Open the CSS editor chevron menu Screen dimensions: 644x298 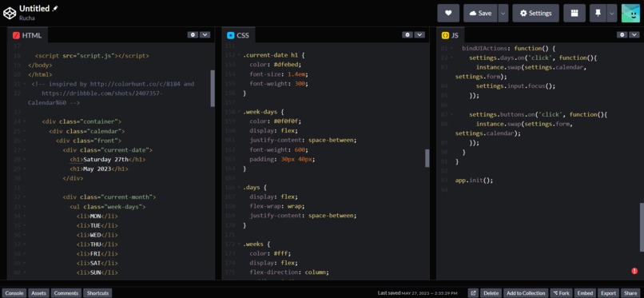tap(419, 35)
